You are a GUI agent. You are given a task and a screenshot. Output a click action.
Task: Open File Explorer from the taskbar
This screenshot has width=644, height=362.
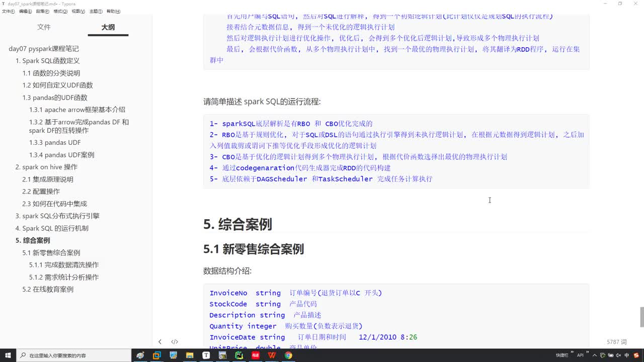(190, 355)
